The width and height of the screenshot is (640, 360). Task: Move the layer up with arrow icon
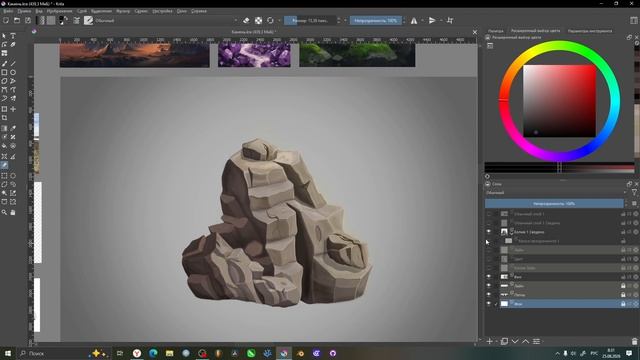click(526, 341)
